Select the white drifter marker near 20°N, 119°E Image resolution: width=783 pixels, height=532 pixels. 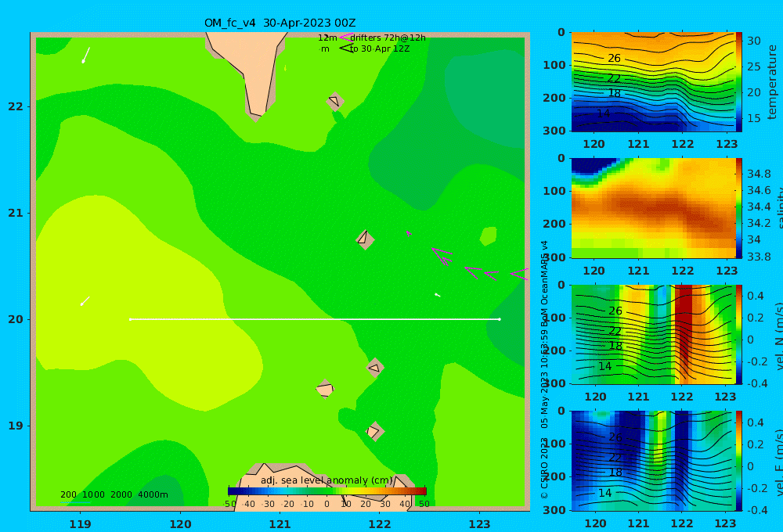tap(85, 301)
